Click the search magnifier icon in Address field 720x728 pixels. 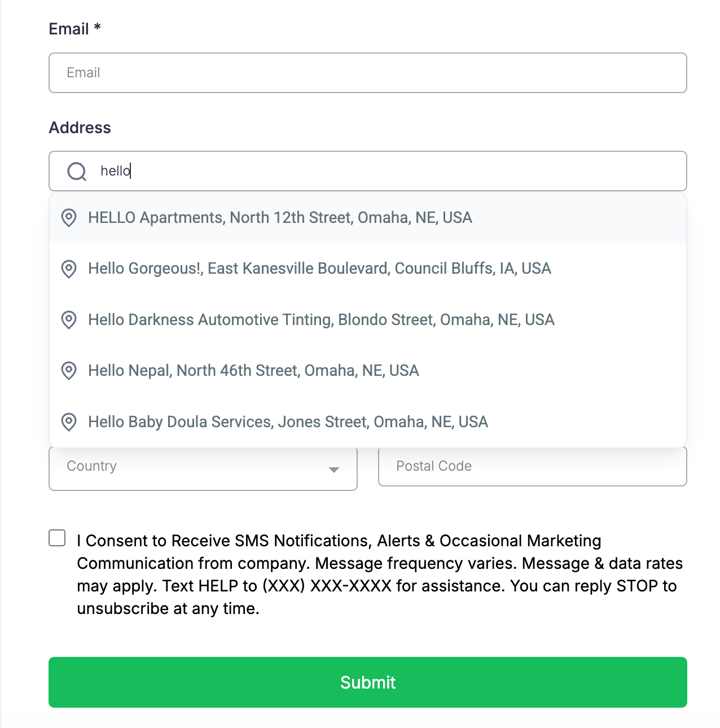(x=76, y=171)
